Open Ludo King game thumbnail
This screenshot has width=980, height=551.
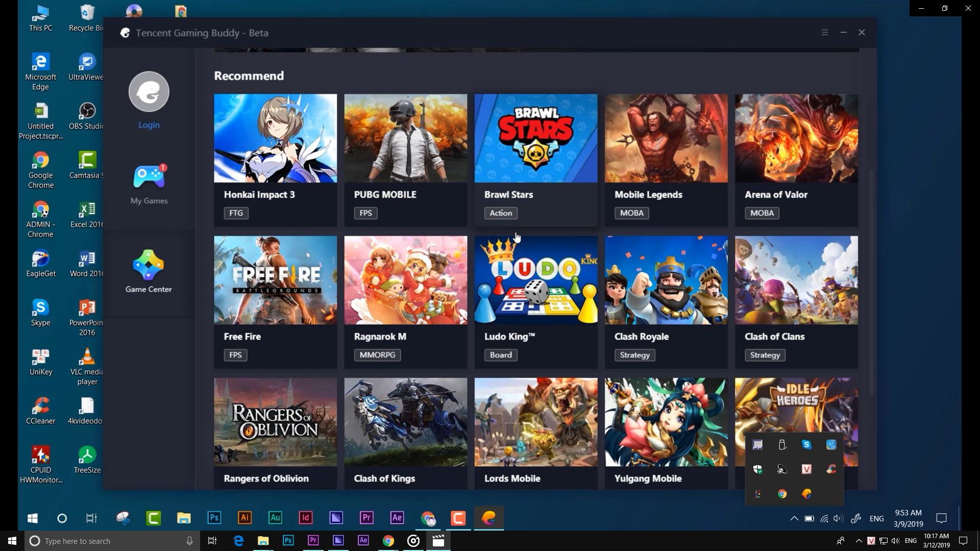pyautogui.click(x=535, y=280)
